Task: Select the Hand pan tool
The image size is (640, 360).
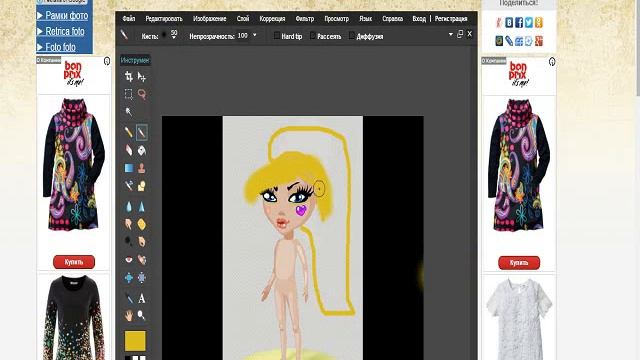Action: (129, 315)
